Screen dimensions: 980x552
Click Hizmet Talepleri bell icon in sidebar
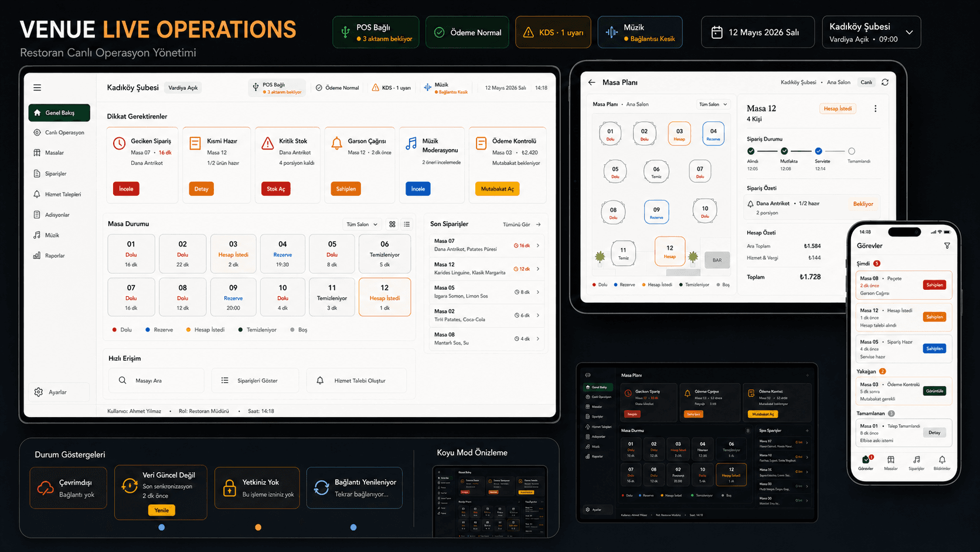coord(37,194)
